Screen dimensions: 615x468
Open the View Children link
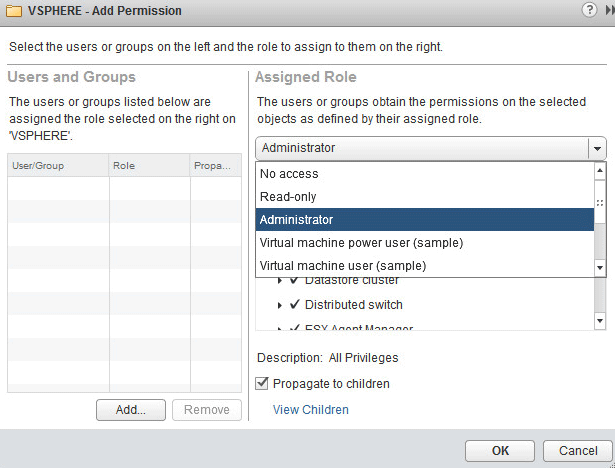[x=311, y=410]
